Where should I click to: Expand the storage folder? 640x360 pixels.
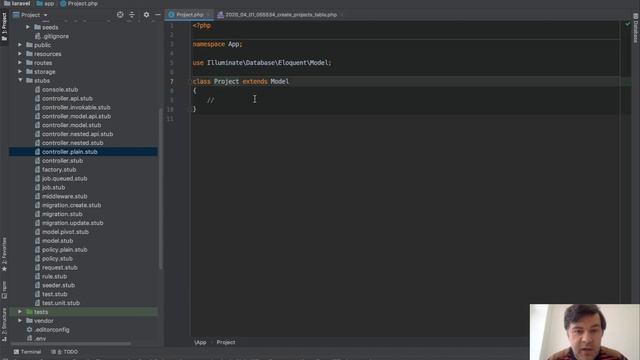coord(20,71)
